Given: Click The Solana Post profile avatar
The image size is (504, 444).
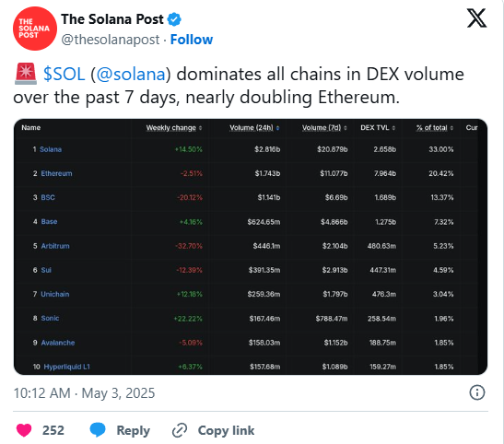Looking at the screenshot, I should pyautogui.click(x=35, y=29).
